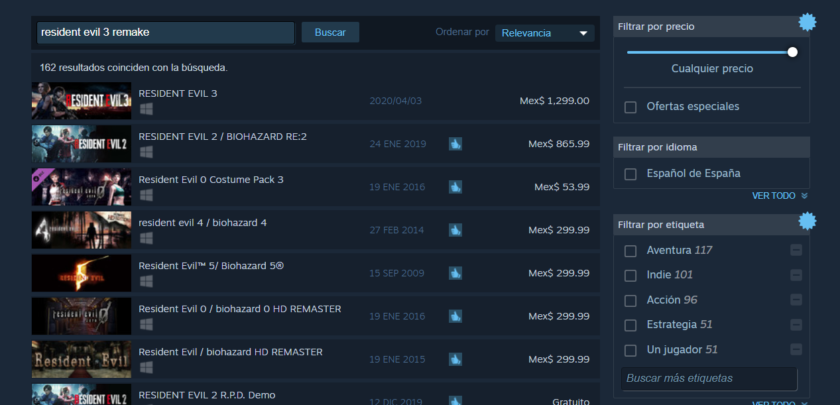Screen dimensions: 840x405
Task: Expand VER TODO under Filtrar por idioma
Action: click(779, 196)
